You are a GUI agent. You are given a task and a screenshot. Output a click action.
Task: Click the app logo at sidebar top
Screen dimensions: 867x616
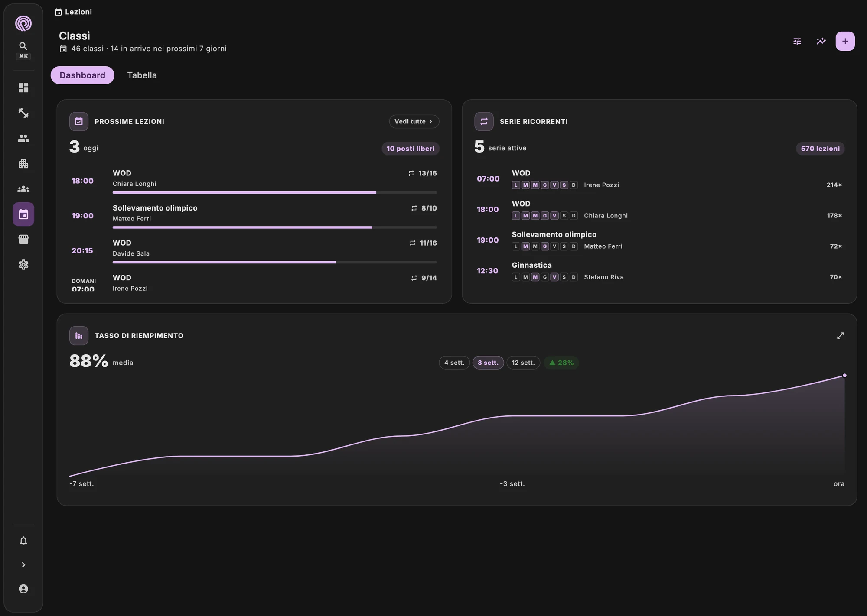pos(23,23)
